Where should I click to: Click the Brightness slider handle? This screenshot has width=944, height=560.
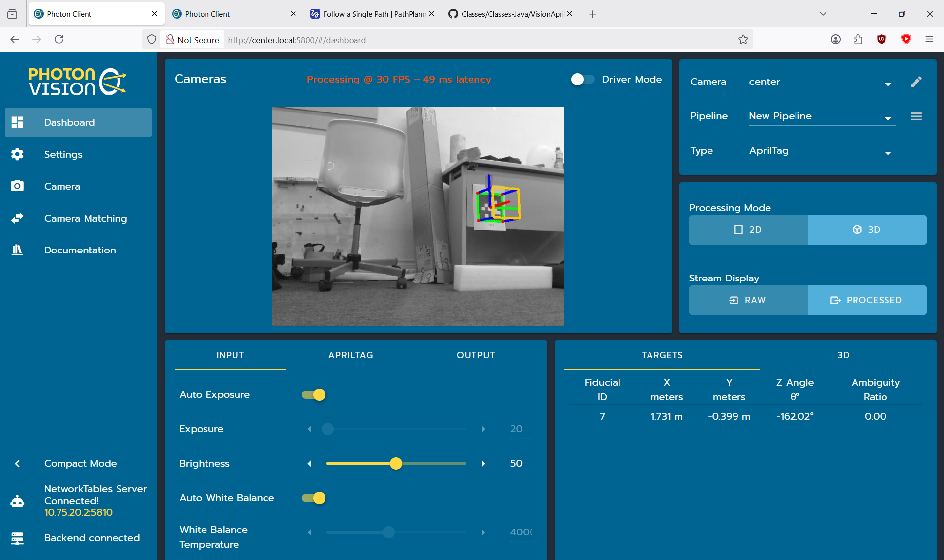(x=396, y=463)
